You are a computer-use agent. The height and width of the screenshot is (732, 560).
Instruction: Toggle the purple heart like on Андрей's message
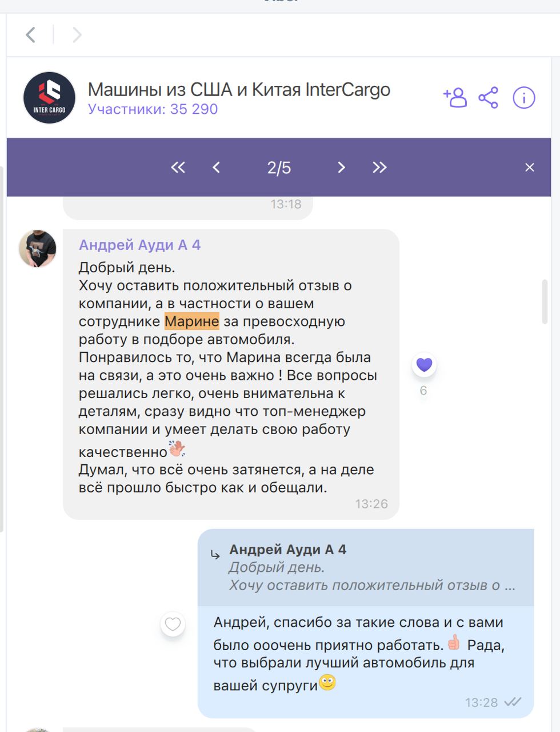(x=424, y=365)
